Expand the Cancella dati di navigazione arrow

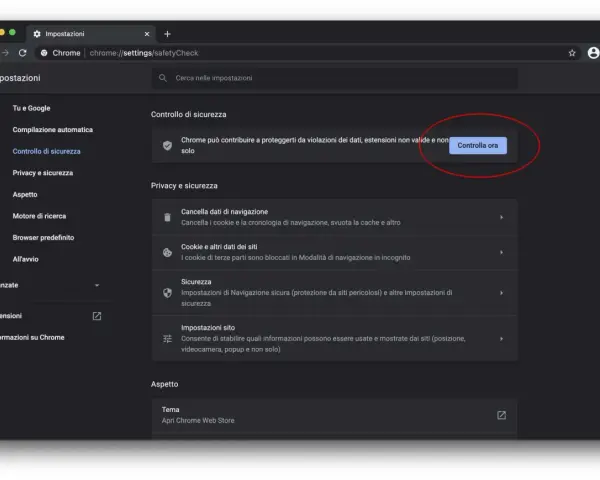tap(501, 217)
